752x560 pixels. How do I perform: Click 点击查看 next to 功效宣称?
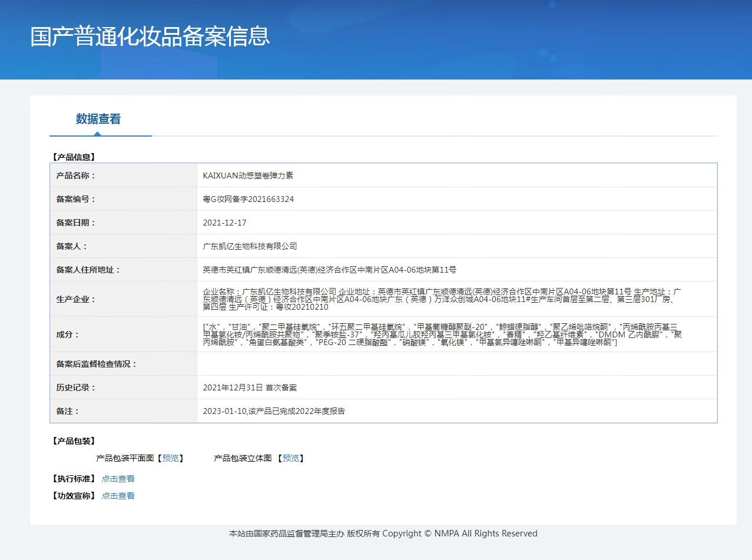[118, 496]
